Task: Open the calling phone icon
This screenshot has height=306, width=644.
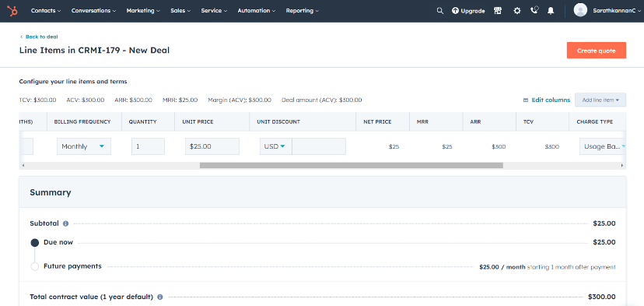Action: [x=534, y=11]
